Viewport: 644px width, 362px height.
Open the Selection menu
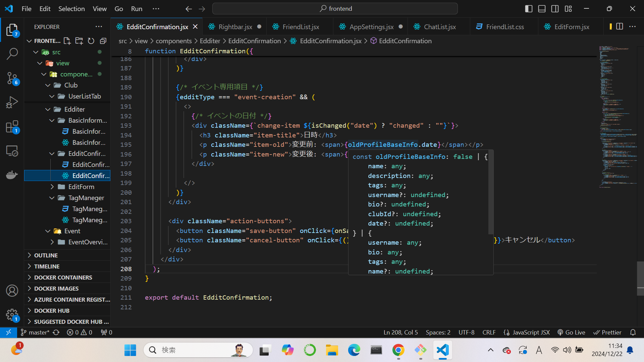71,9
